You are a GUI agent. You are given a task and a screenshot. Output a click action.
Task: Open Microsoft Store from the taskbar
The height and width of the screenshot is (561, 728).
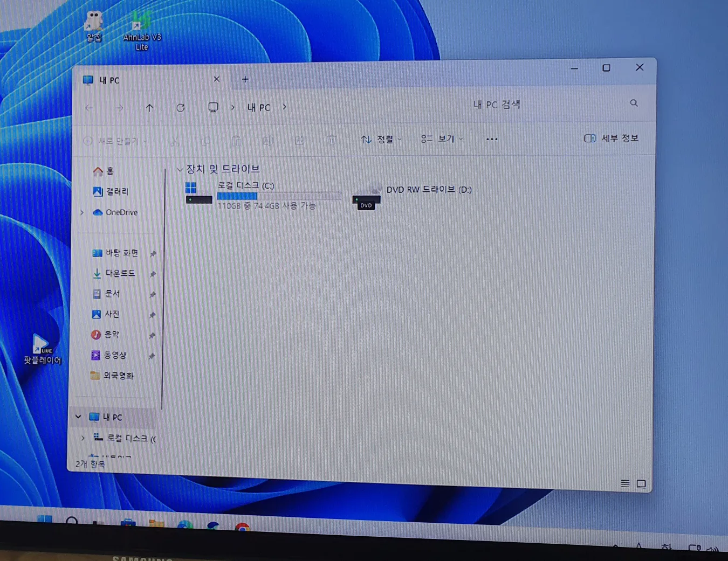coord(128,523)
